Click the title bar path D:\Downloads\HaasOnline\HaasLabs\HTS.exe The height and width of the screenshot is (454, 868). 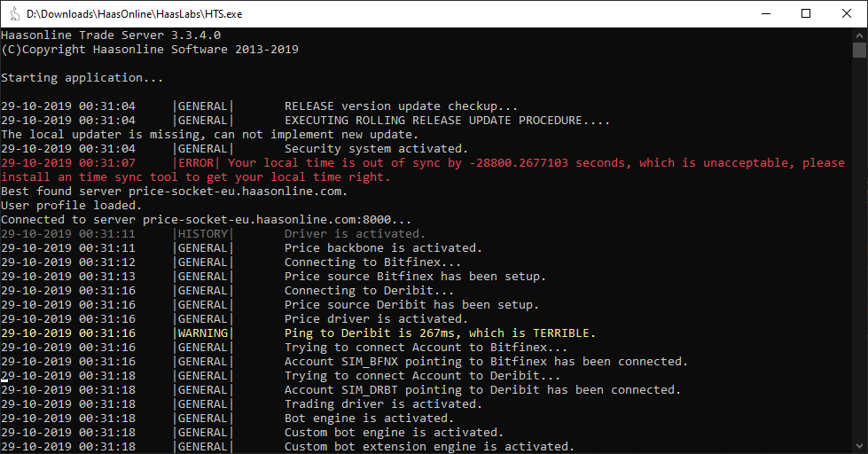pyautogui.click(x=135, y=14)
